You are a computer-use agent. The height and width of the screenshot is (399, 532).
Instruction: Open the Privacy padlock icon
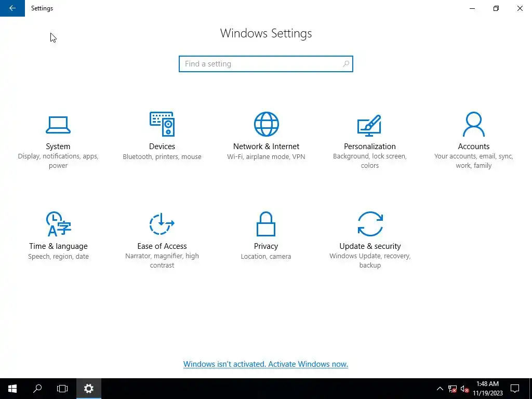point(266,224)
